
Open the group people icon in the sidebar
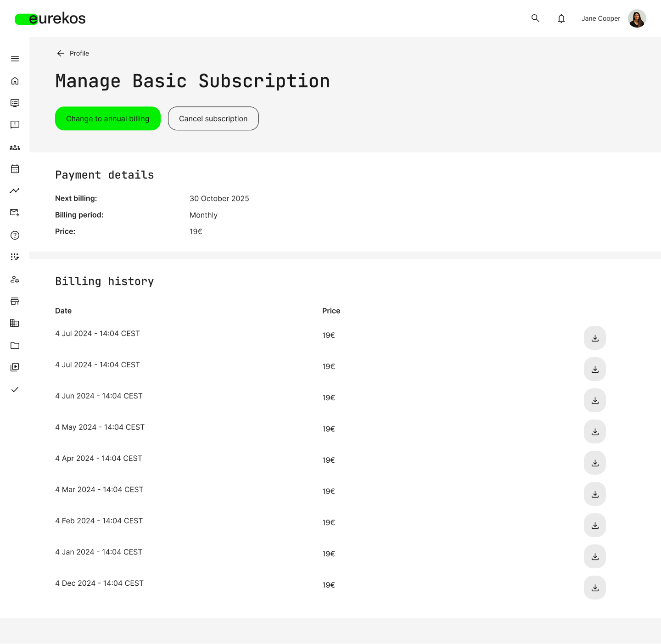(15, 147)
